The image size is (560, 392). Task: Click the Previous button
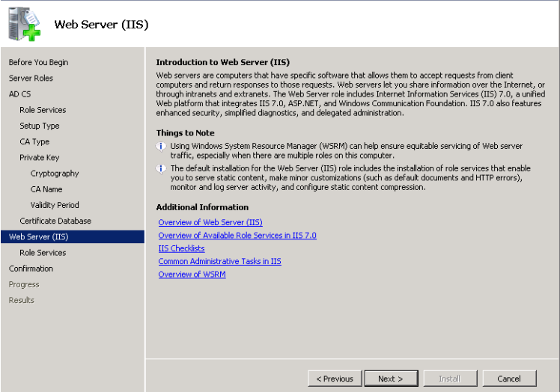point(335,379)
